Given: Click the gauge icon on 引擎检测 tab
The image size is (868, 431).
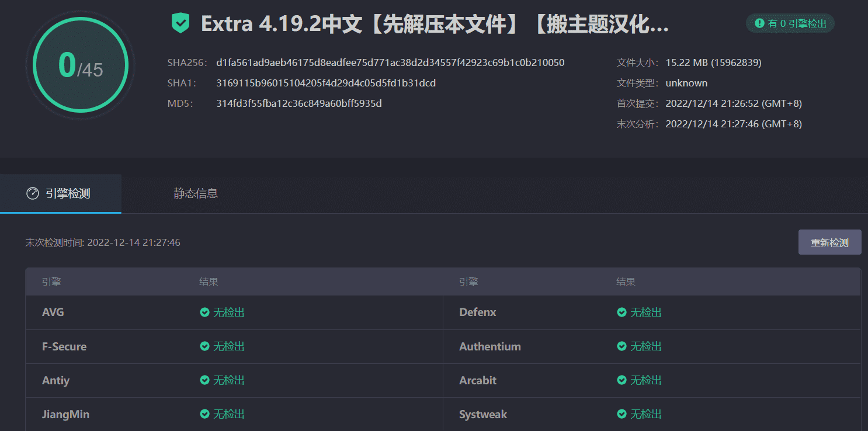Looking at the screenshot, I should pyautogui.click(x=33, y=193).
